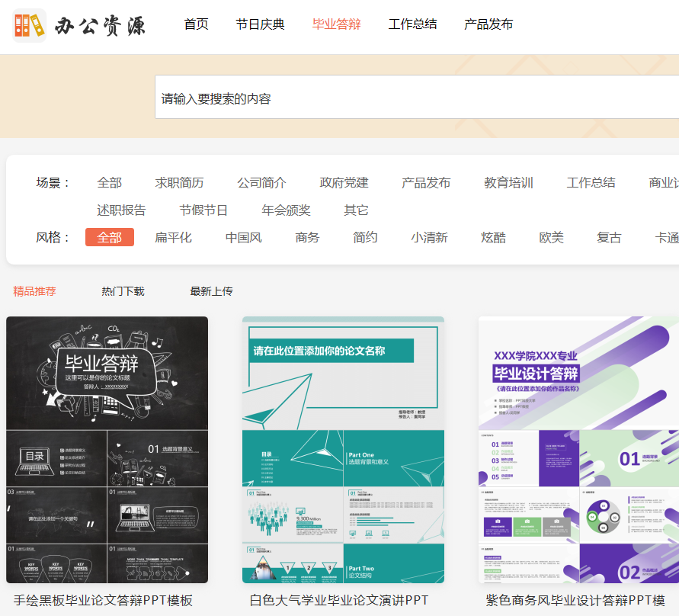Filter style by 复古
Screen dimensions: 679x616
pyautogui.click(x=609, y=237)
